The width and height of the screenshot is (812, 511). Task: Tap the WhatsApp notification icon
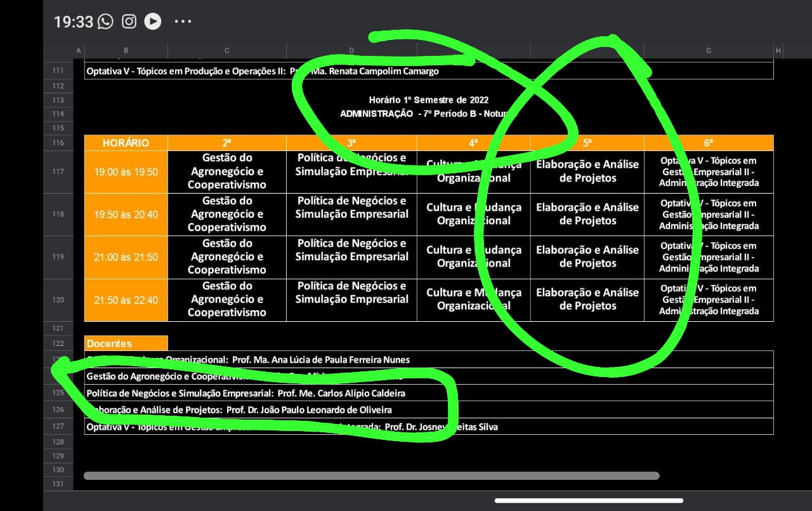tap(105, 22)
